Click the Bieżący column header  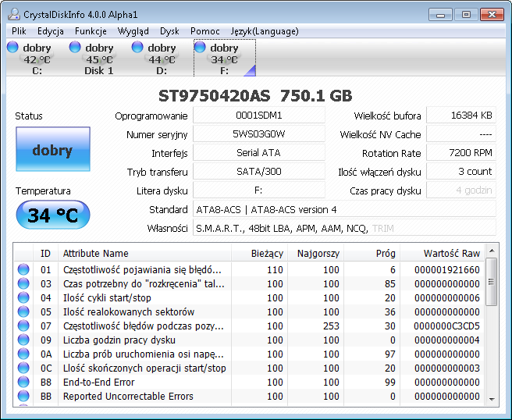pos(260,253)
